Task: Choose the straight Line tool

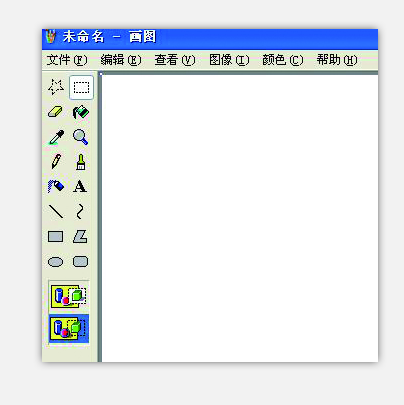Action: 56,211
